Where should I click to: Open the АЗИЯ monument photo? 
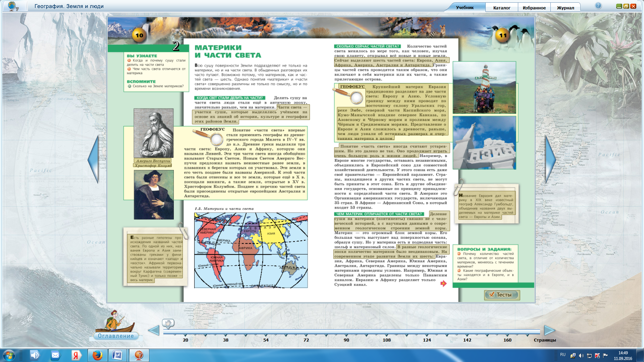point(484,142)
